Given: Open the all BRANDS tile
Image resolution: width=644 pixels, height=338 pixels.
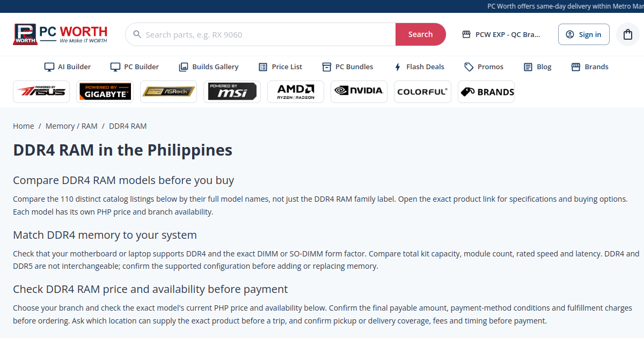Looking at the screenshot, I should click(486, 92).
